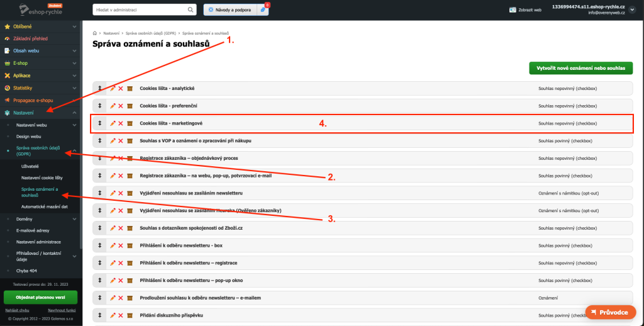Edit Přidání diskuzního příspěvku row
Screen dimensions: 644x326
click(113, 315)
